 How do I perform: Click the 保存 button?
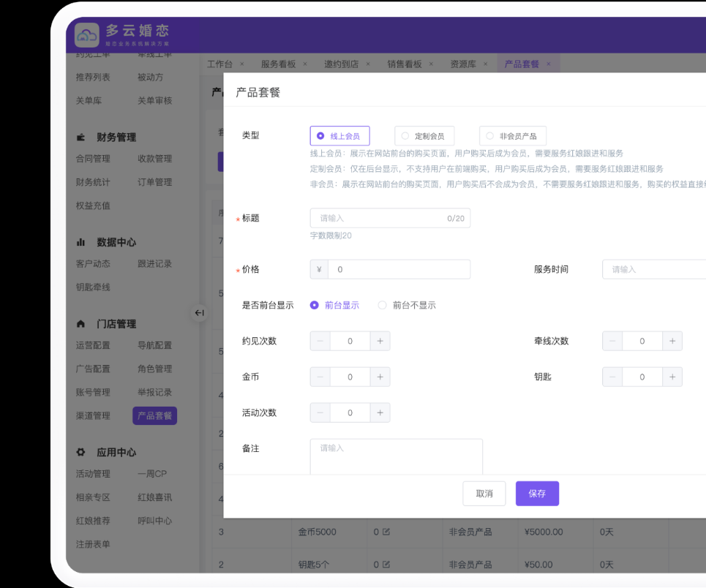coord(537,494)
